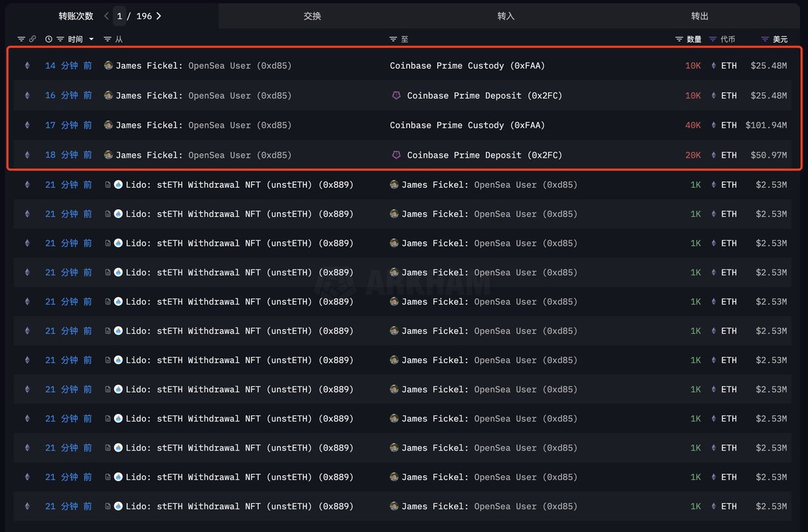Click James Fickel avatar in the 14 分钟 row

[x=108, y=66]
